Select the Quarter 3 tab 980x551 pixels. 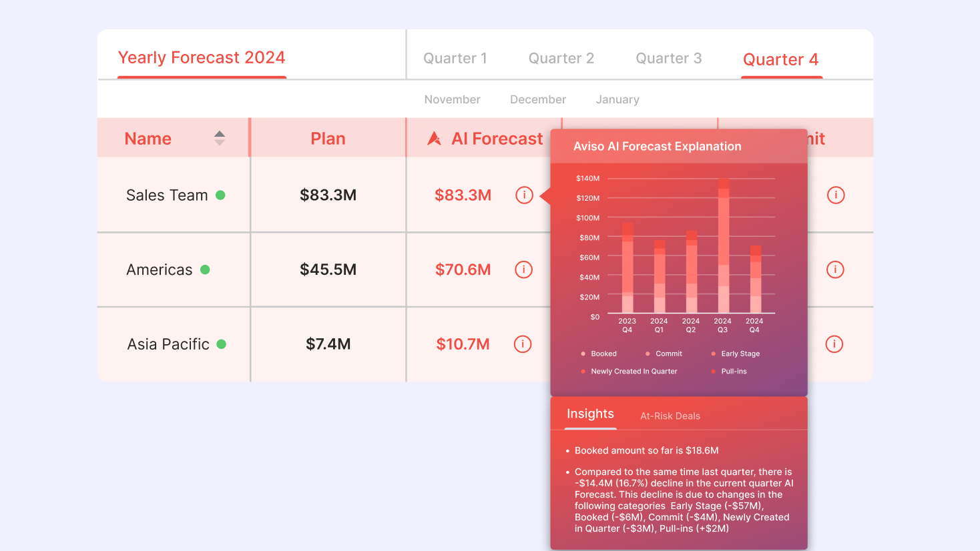click(668, 59)
